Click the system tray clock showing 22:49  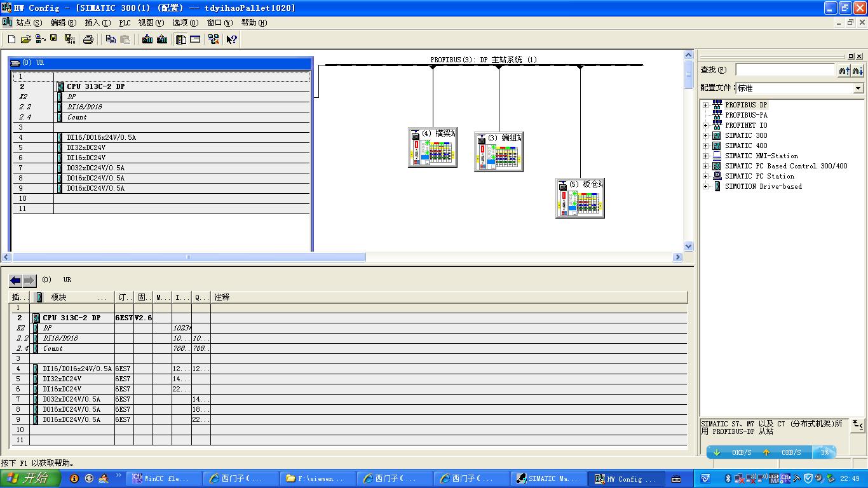[849, 479]
